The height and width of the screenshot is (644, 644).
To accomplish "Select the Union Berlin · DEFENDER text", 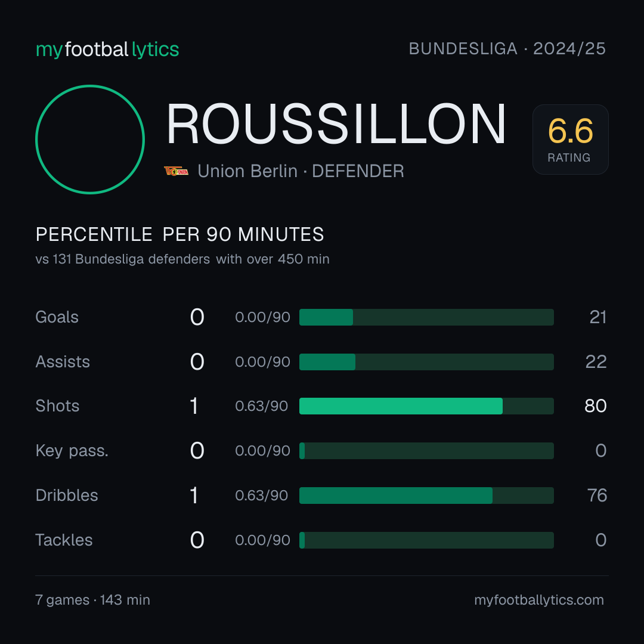I will [x=301, y=171].
